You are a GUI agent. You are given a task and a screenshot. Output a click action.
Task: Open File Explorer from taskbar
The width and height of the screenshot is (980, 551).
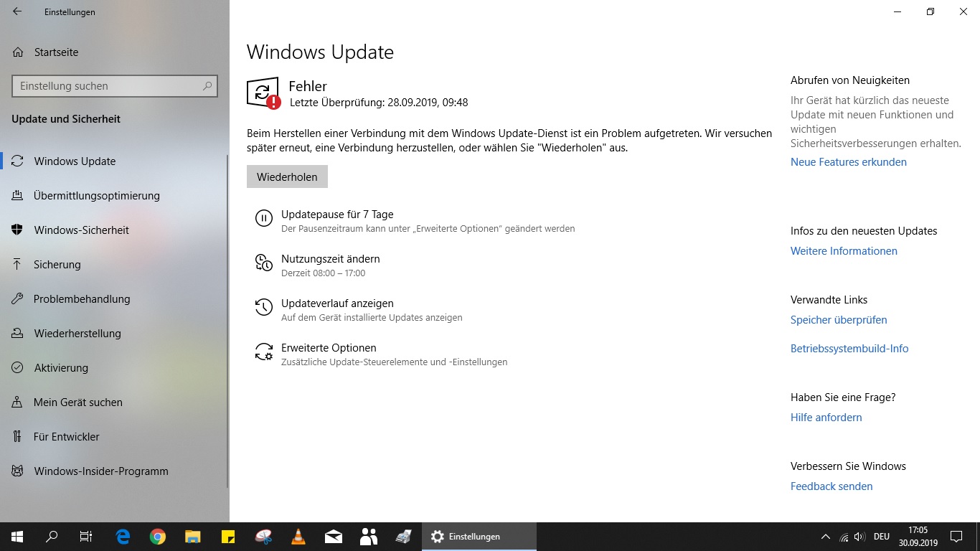[193, 537]
